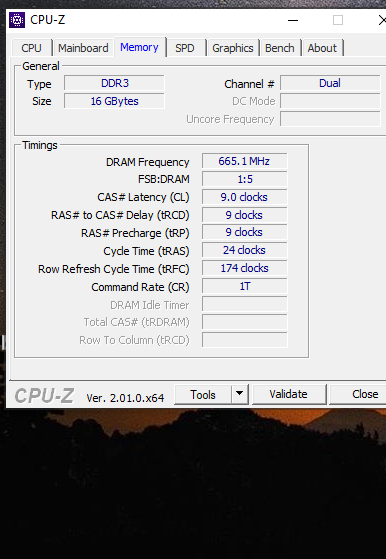The height and width of the screenshot is (559, 386).
Task: Click the DRAM Frequency label
Action: point(148,162)
